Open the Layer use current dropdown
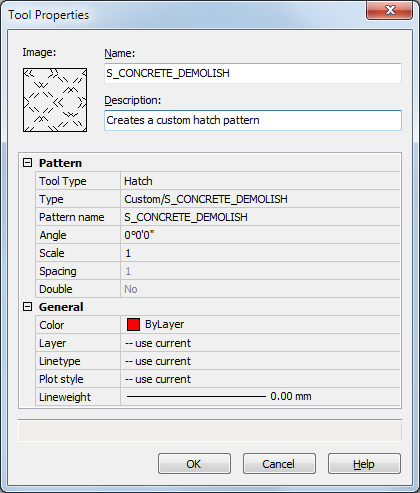 point(260,343)
